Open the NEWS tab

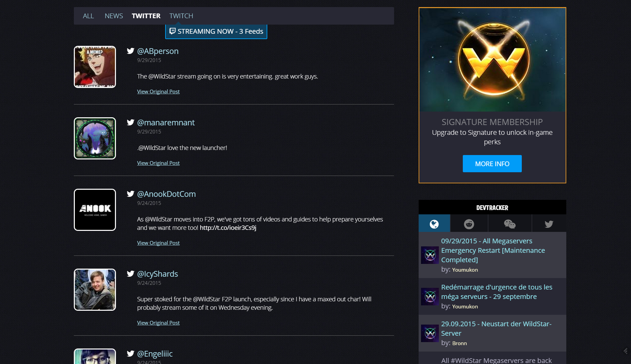(114, 16)
